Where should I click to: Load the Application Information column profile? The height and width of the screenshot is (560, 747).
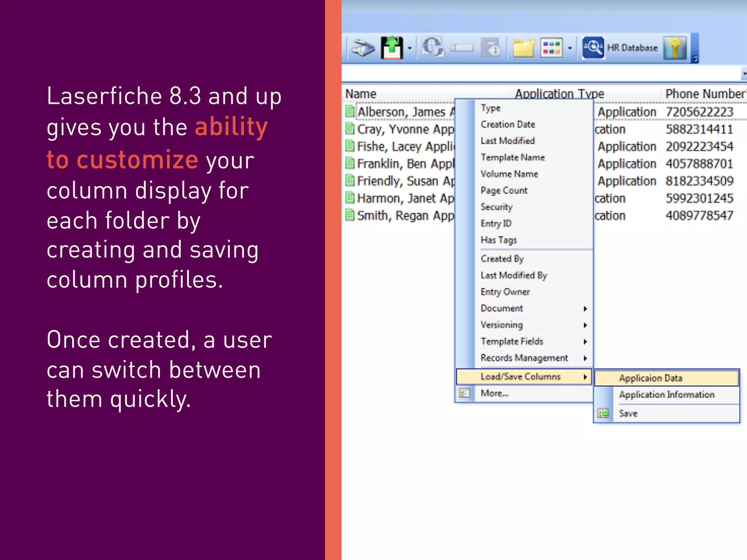pos(667,395)
